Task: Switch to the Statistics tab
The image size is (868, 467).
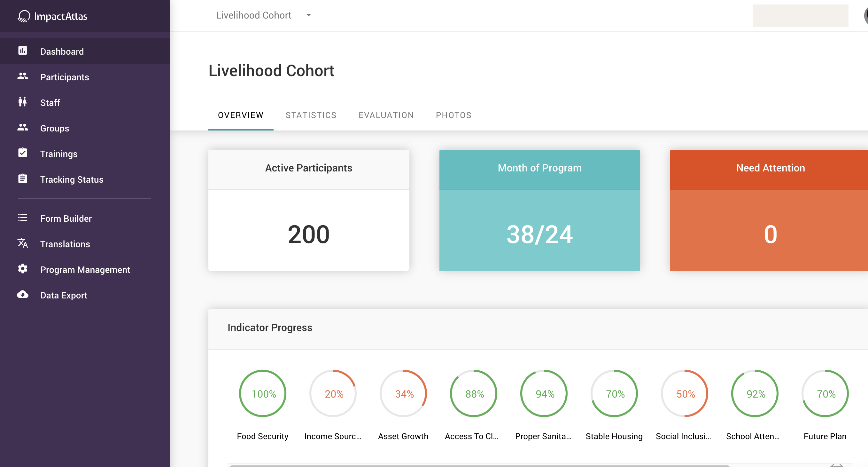Action: click(311, 115)
